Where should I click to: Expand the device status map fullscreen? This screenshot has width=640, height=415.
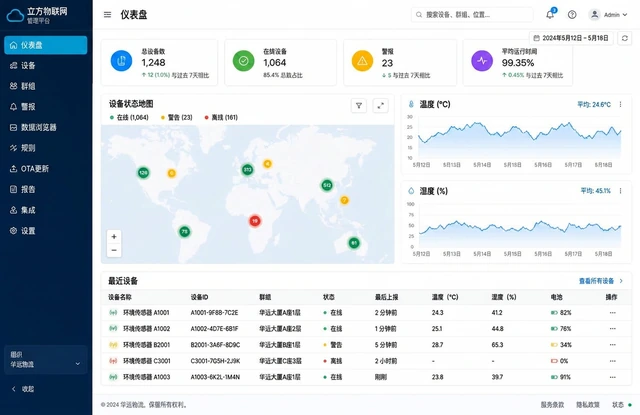[x=380, y=106]
